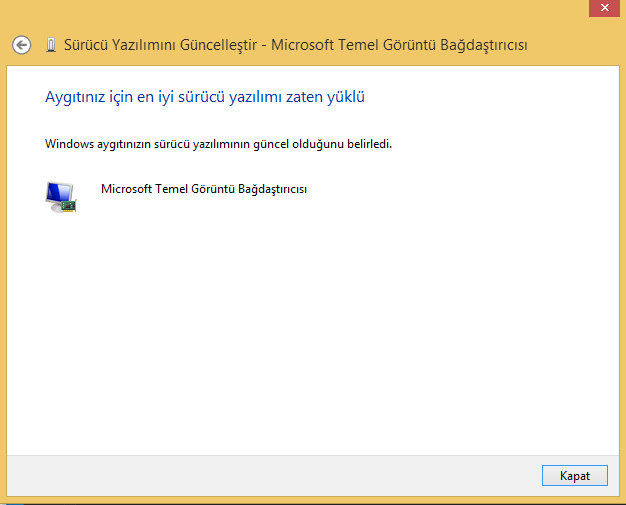Click the text 'Windows aygıtınızın sürücü yazılımının güncel olduğunu belirledi.'
Image resolution: width=626 pixels, height=505 pixels.
218,144
